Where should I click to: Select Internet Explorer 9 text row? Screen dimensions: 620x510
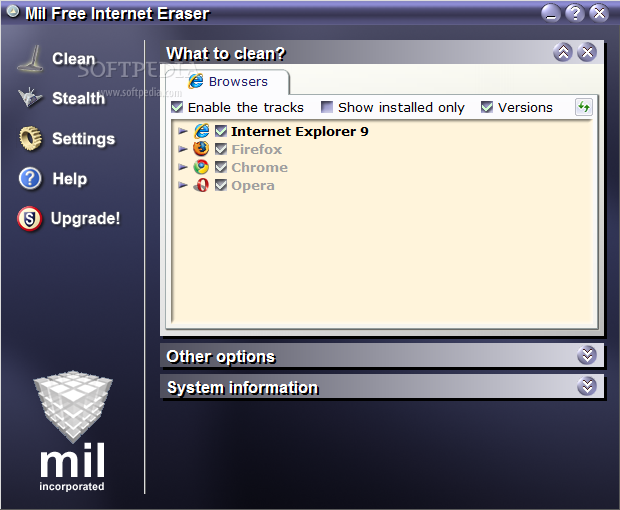pyautogui.click(x=300, y=131)
